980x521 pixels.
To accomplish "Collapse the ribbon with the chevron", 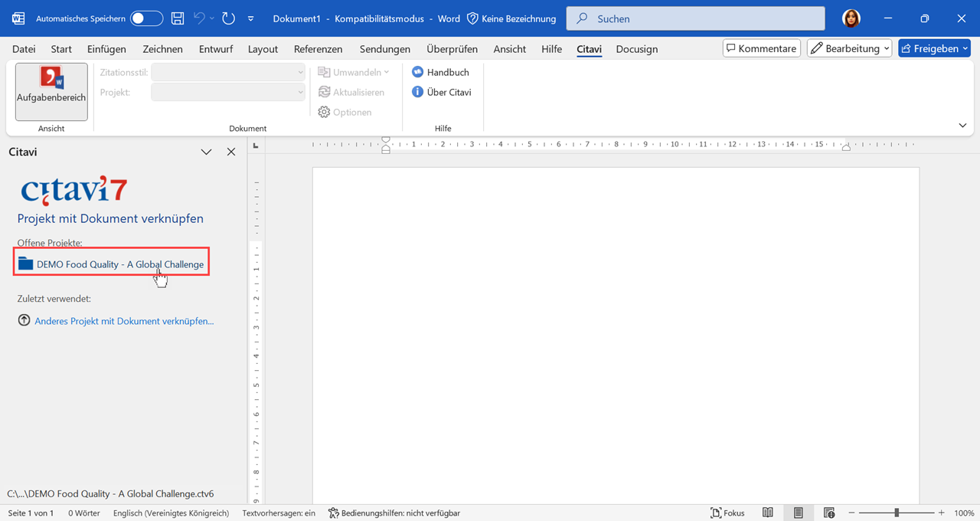I will [962, 126].
